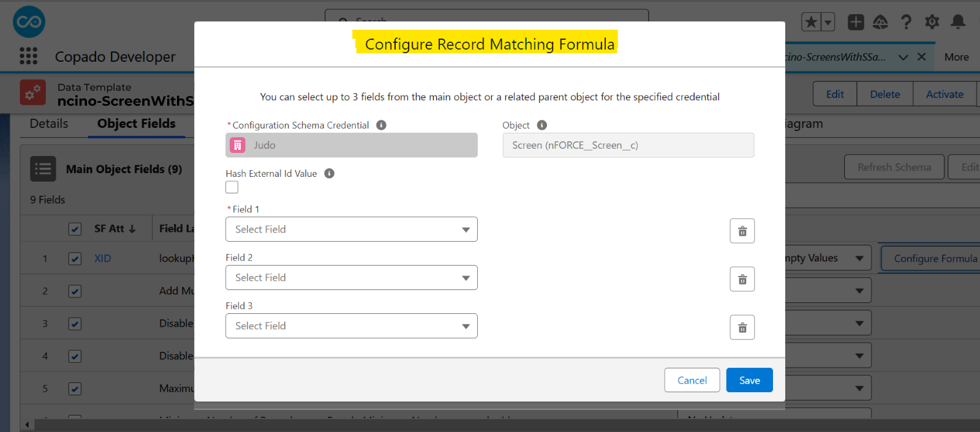
Task: Switch to the Details tab
Action: pyautogui.click(x=49, y=124)
